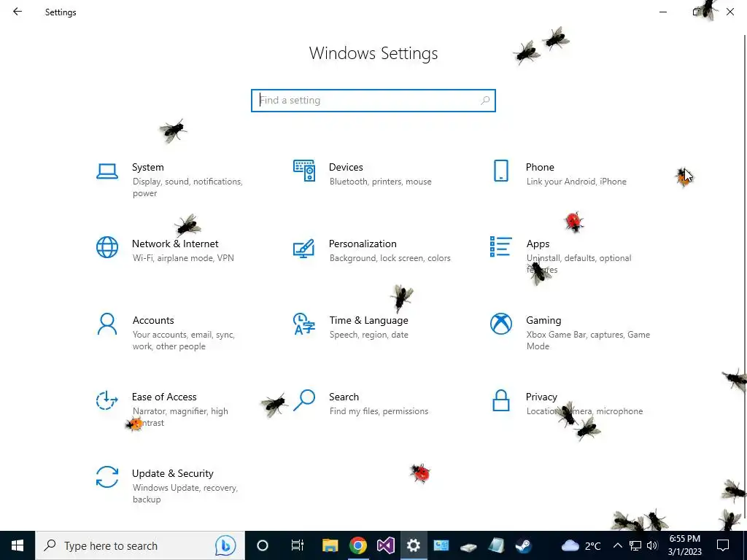Click the Find a setting search field

click(x=373, y=101)
